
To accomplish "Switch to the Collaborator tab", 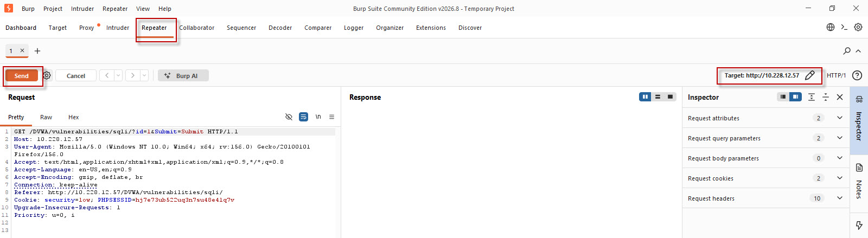I will click(197, 28).
